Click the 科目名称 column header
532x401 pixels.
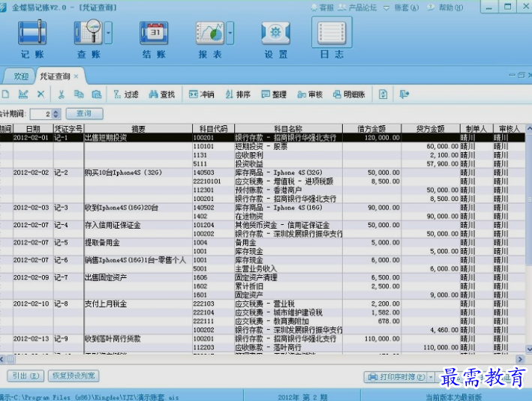pos(288,129)
